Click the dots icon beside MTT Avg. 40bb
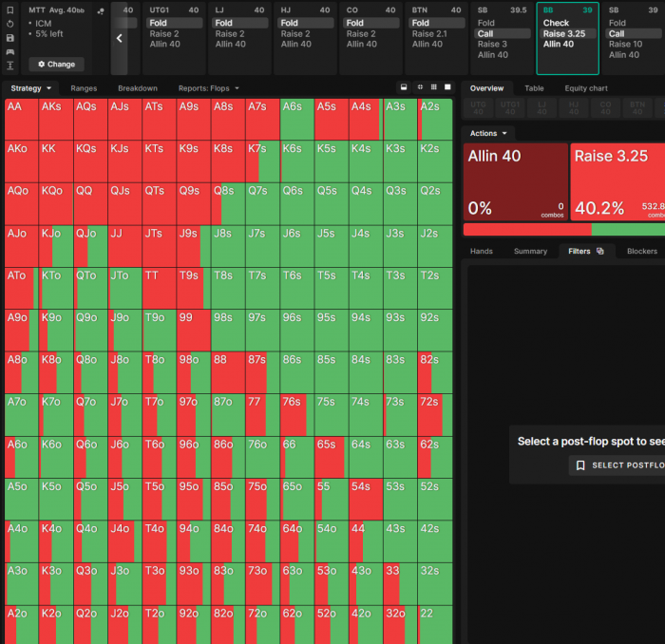Viewport: 665px width, 644px height. [101, 11]
